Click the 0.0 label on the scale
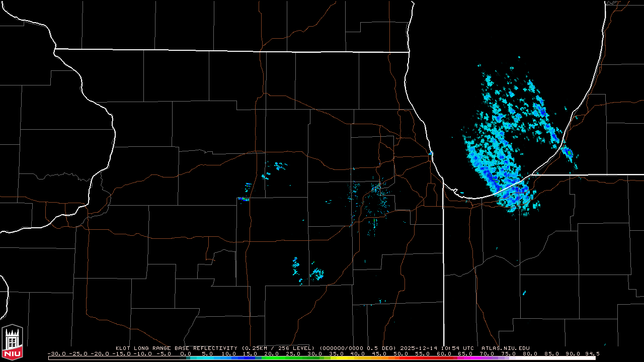644x362 pixels. click(185, 353)
